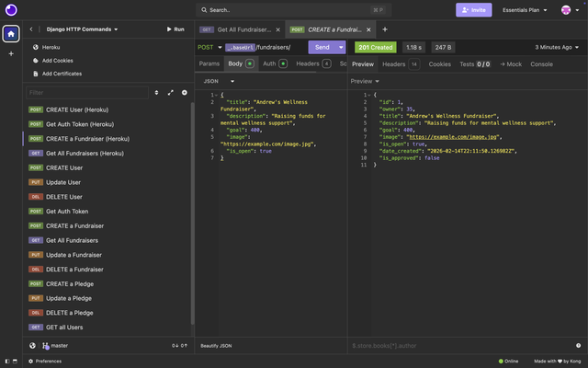588x368 pixels.
Task: Open the Home dashboard icon
Action: tap(11, 34)
